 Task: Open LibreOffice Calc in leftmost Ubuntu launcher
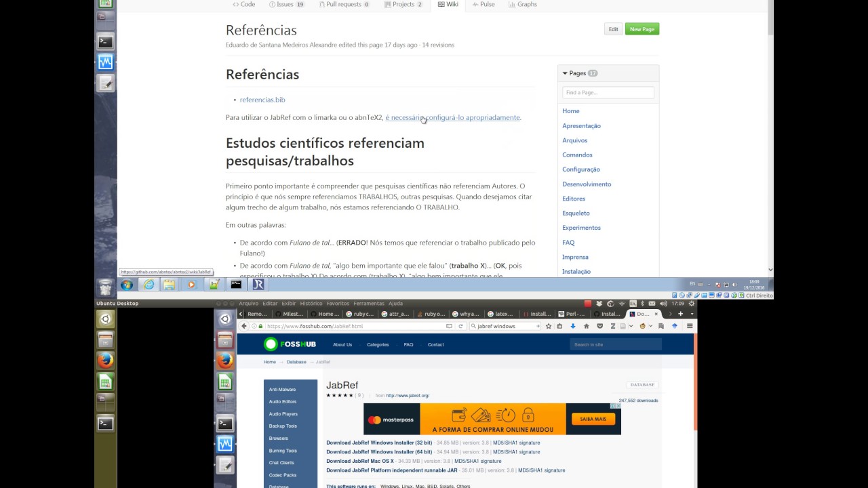coord(105,382)
